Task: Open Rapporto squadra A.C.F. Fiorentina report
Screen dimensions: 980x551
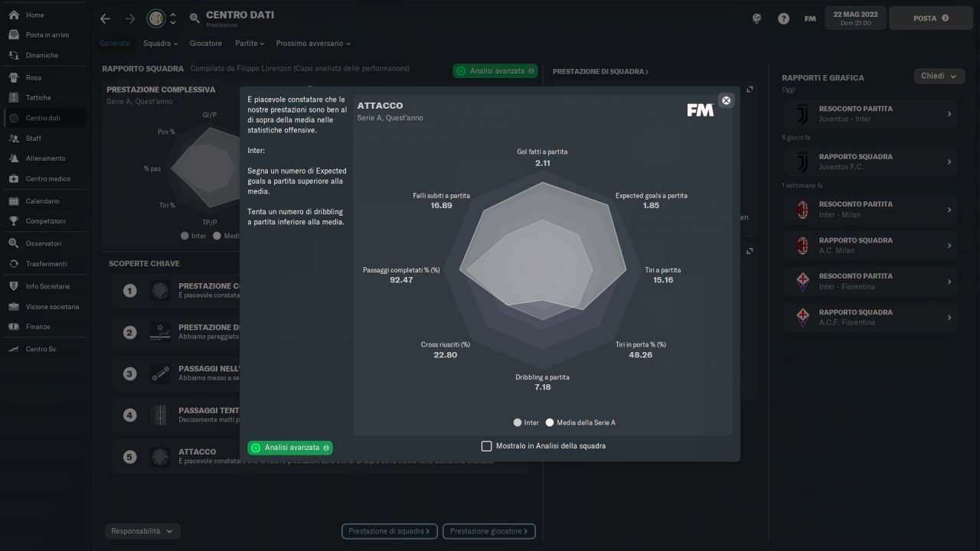Action: click(x=871, y=318)
